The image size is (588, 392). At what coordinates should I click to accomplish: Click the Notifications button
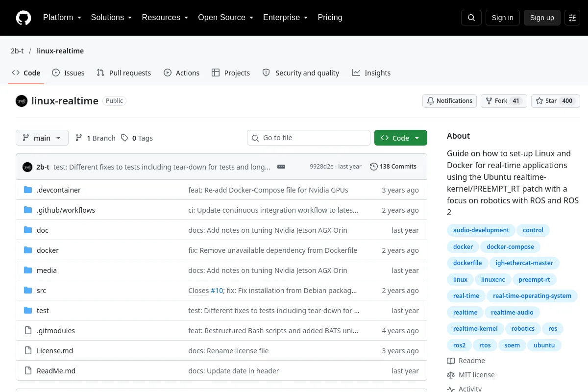click(x=450, y=101)
